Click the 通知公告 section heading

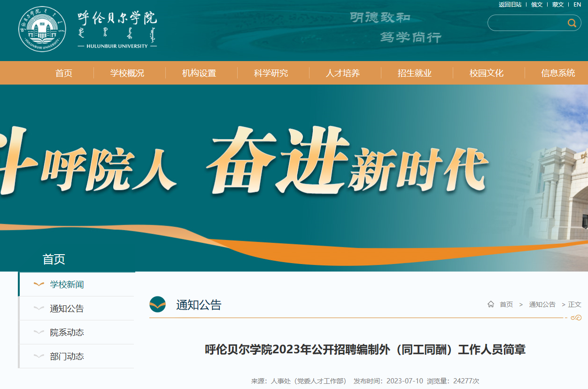tap(199, 305)
